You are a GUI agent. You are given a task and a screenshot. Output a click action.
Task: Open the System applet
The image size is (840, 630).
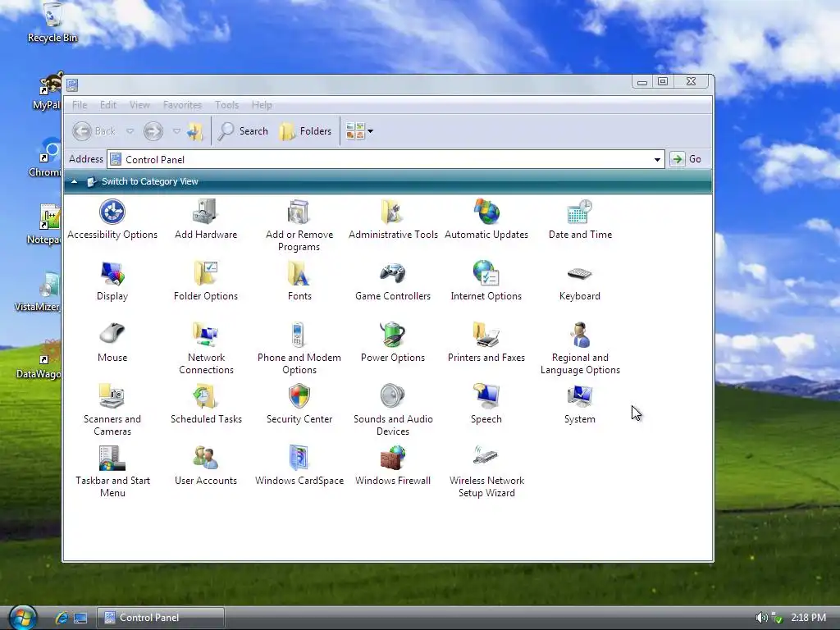tap(580, 404)
